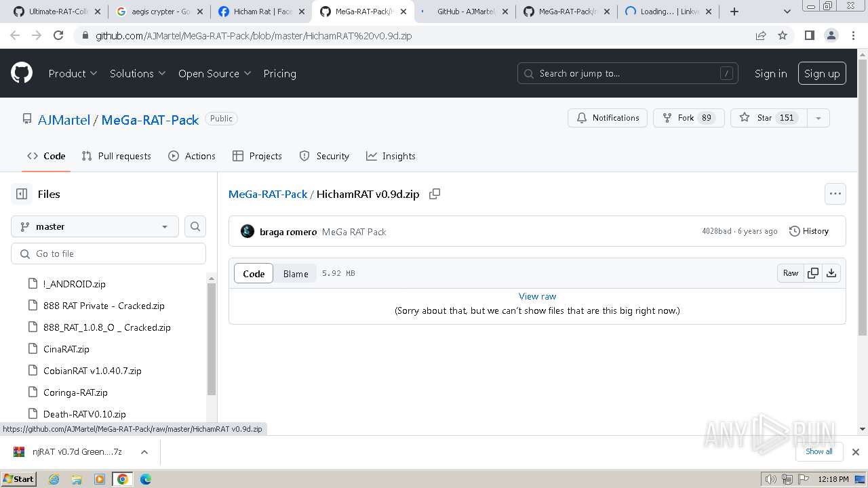Reload the page in Chrome
This screenshot has height=488, width=868.
point(58,35)
